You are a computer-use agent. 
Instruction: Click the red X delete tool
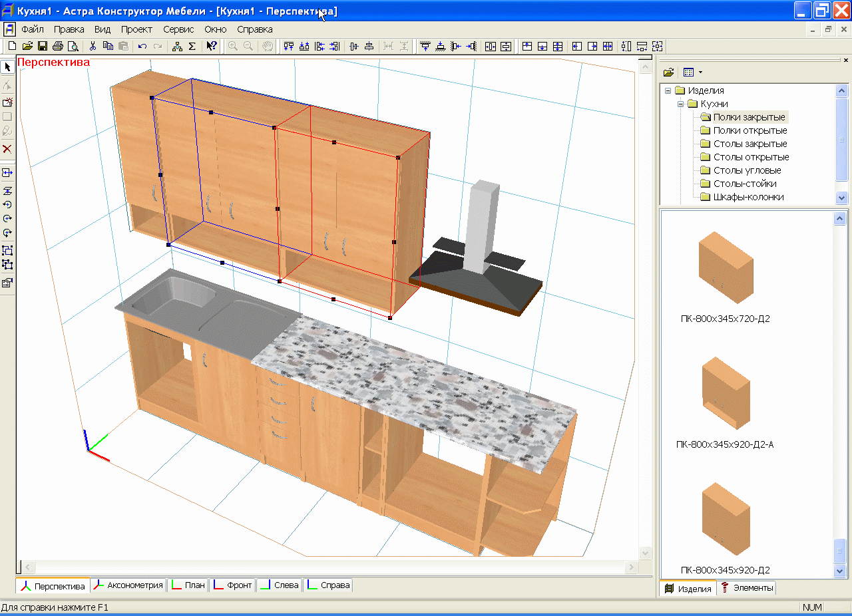point(7,148)
